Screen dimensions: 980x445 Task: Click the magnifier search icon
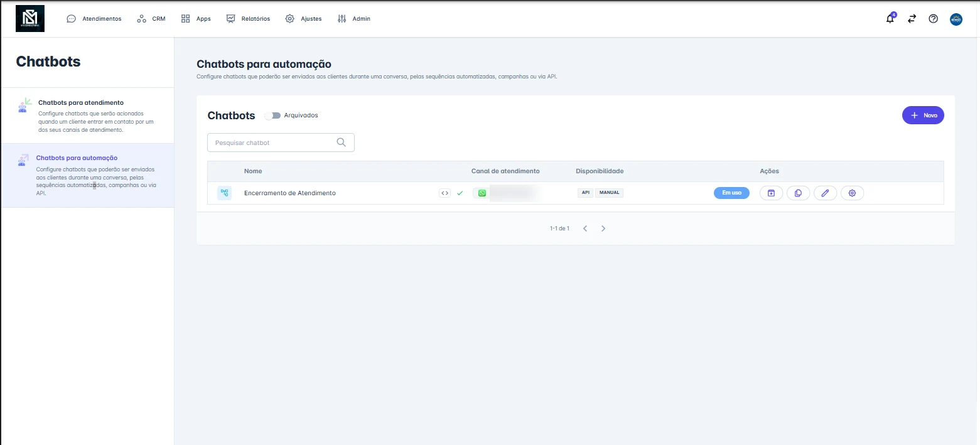(342, 142)
